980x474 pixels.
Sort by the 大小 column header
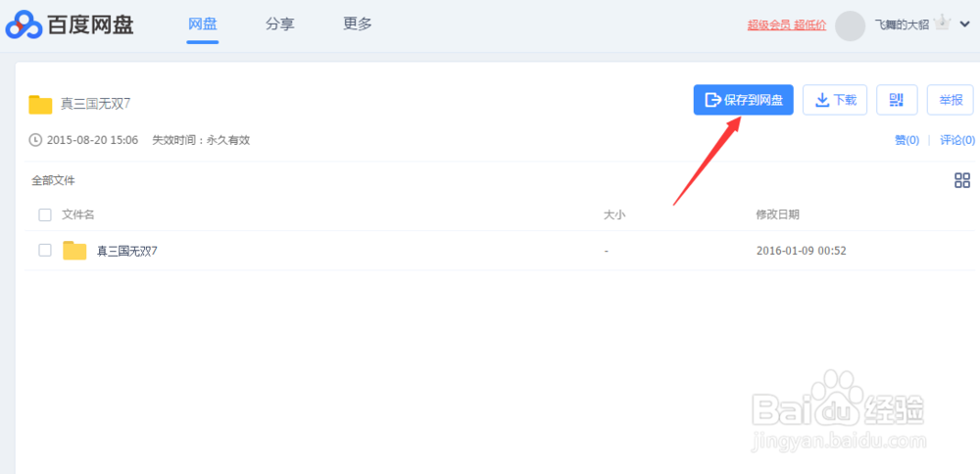click(x=614, y=214)
